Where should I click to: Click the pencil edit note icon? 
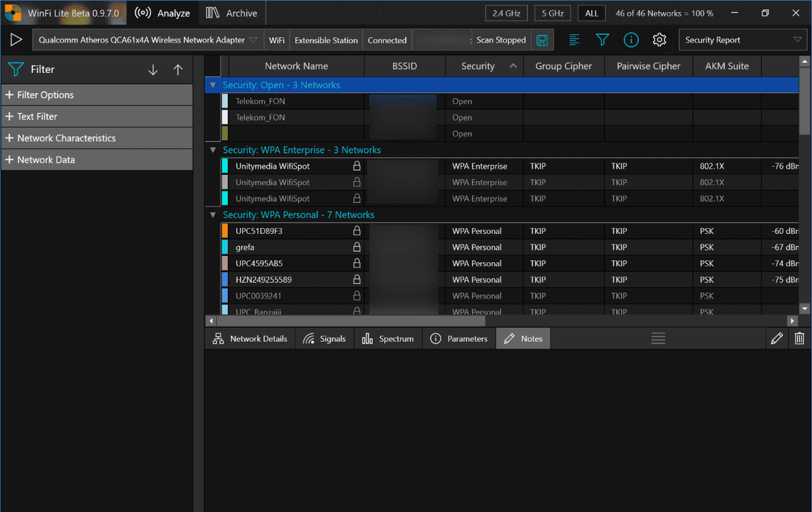pos(777,338)
